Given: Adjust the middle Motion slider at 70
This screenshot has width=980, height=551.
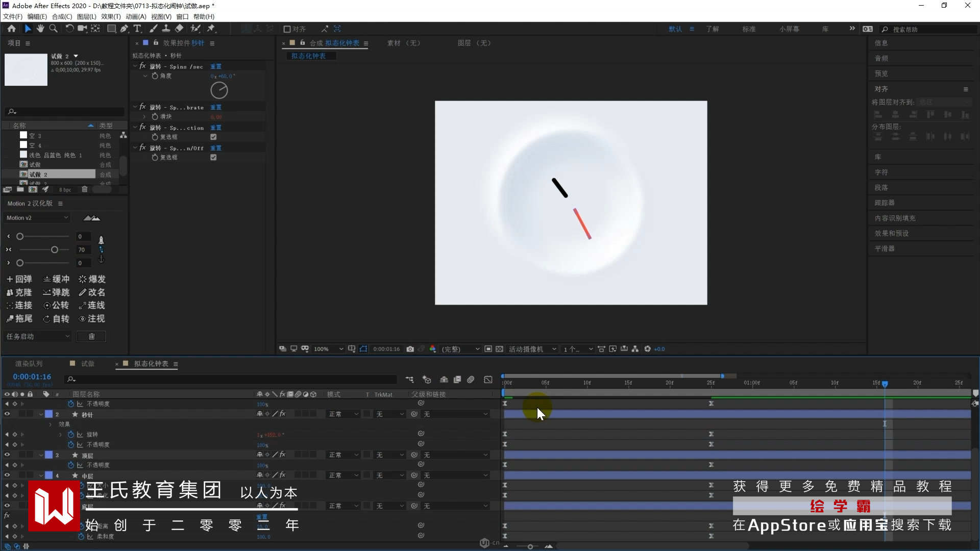Looking at the screenshot, I should (x=55, y=249).
